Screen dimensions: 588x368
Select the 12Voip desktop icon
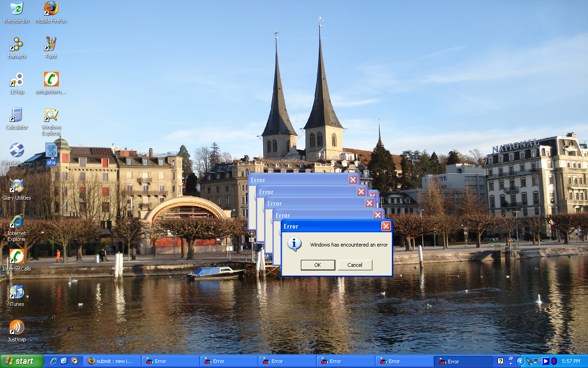[17, 83]
